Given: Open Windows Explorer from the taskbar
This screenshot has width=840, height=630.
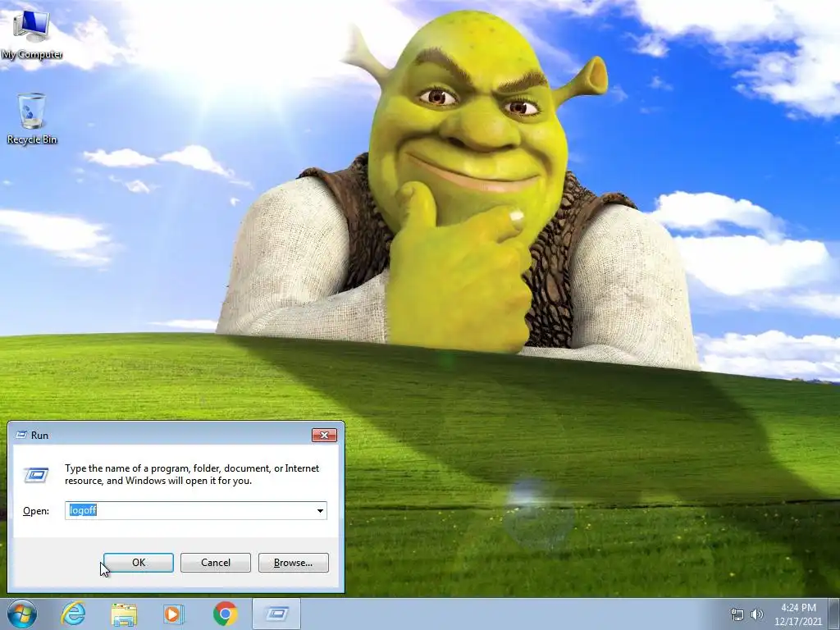Looking at the screenshot, I should [124, 614].
